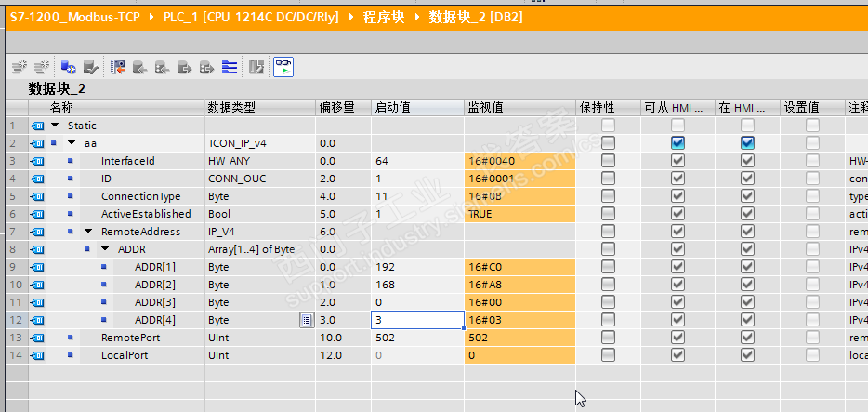Click monitor value 16#0040
Viewport: 868px width, 412px height.
[519, 161]
